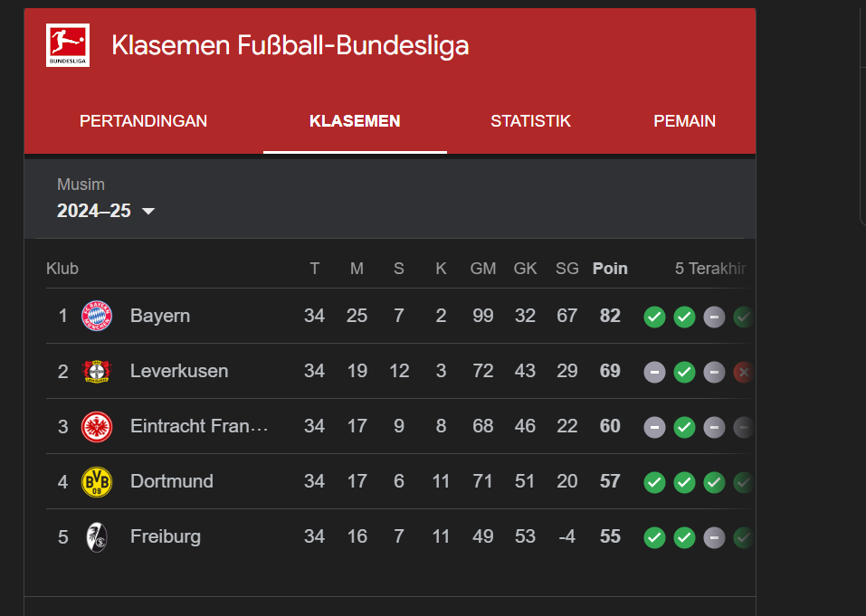
Task: Click Leverkusen's first gray draw indicator
Action: 654,372
